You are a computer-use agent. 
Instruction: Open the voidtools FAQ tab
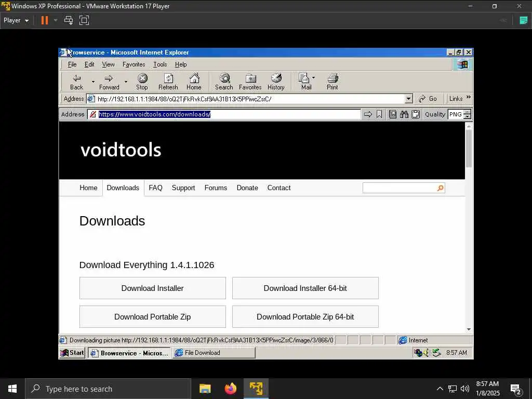tap(155, 188)
